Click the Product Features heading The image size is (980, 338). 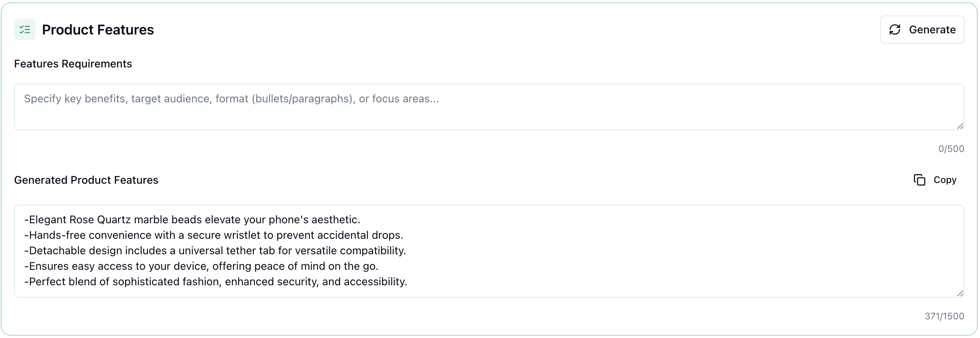click(x=98, y=29)
